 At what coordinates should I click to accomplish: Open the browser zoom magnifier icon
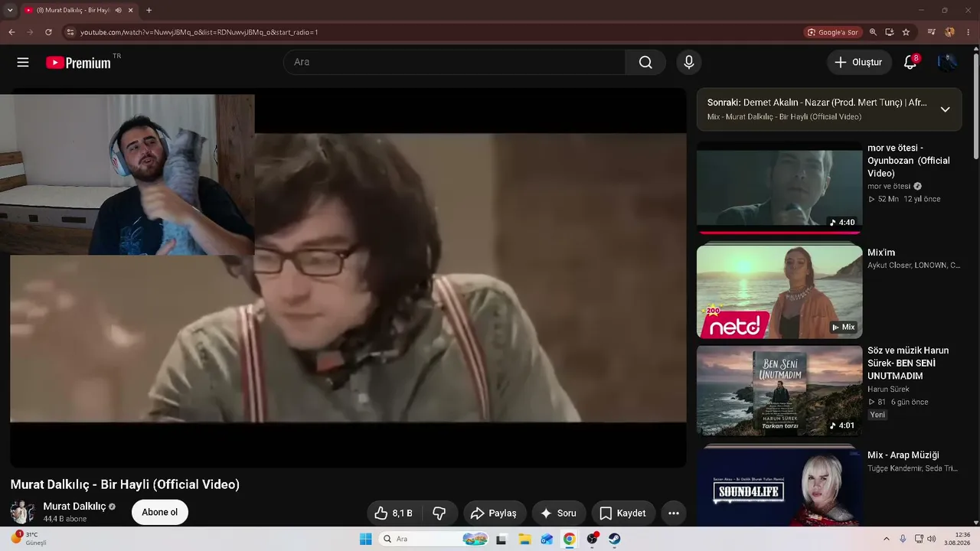coord(873,32)
